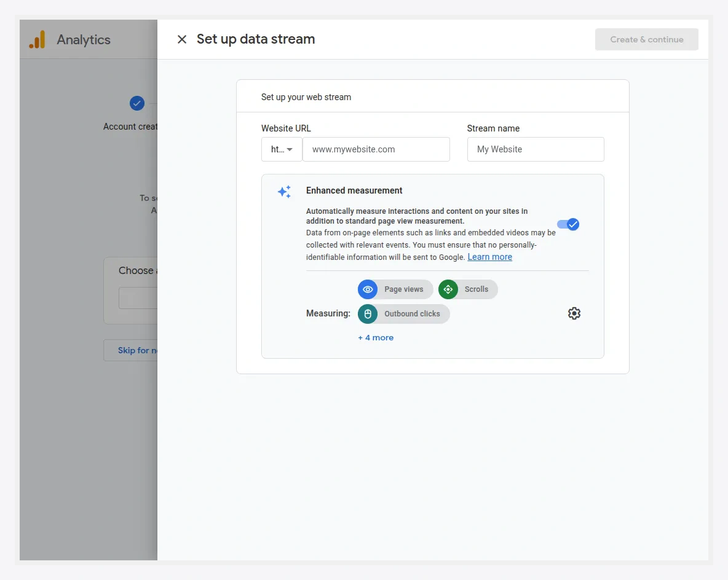Image resolution: width=728 pixels, height=580 pixels.
Task: Close the Set up data stream panel
Action: [x=182, y=39]
